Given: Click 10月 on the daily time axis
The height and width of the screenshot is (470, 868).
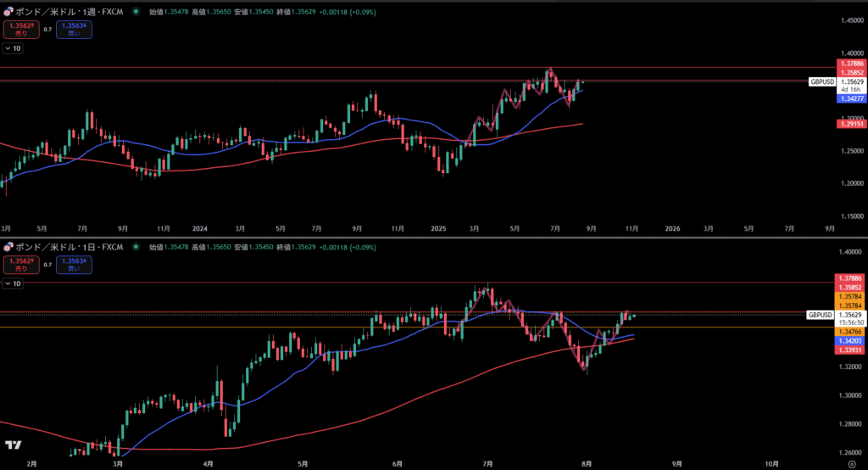Looking at the screenshot, I should coord(771,464).
